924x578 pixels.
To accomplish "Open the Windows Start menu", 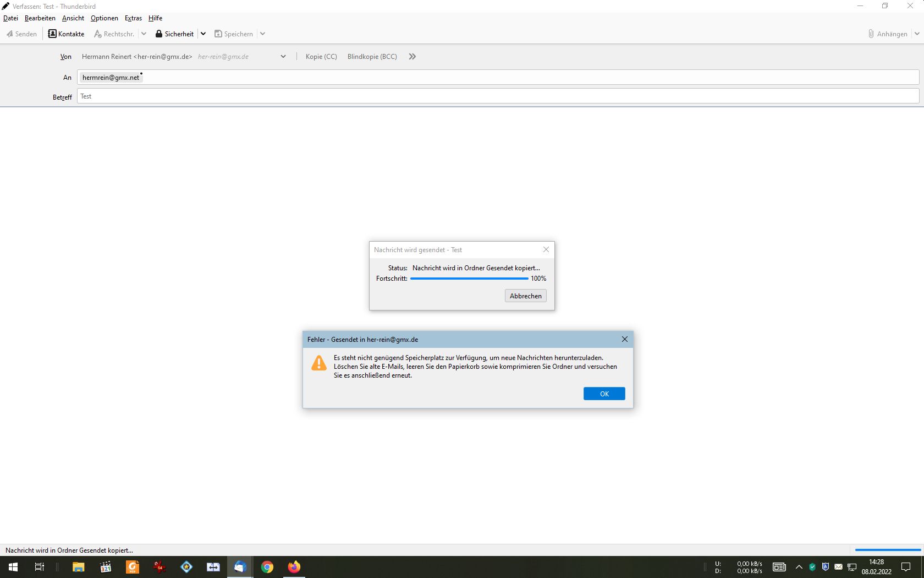I will [x=13, y=567].
